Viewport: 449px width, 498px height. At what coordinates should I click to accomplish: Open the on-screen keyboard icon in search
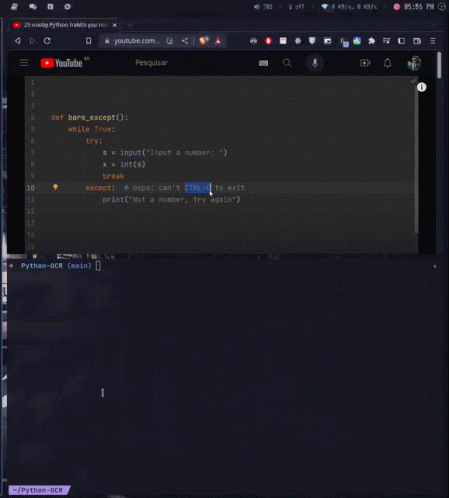tap(263, 63)
